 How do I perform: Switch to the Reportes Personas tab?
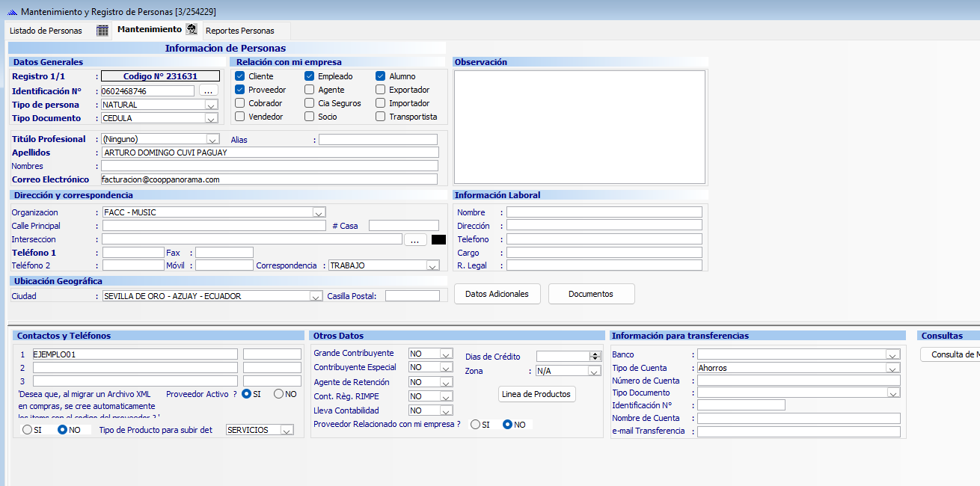(240, 31)
